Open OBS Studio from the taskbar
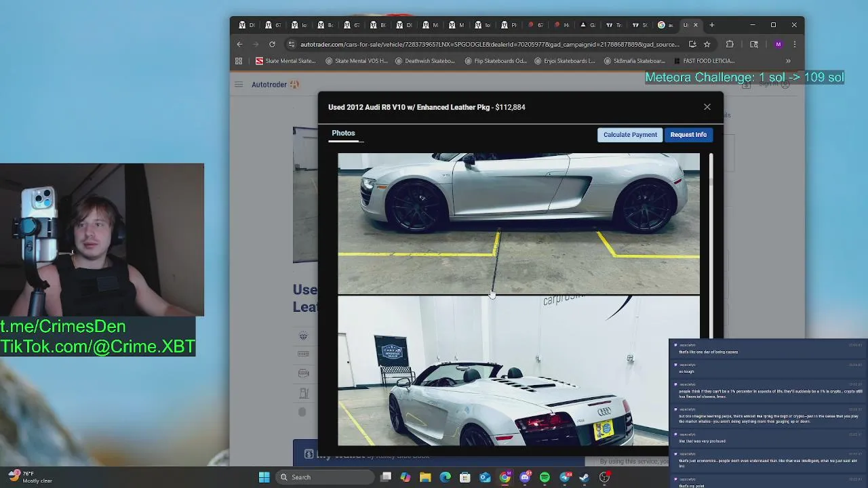868x488 pixels. click(x=604, y=477)
